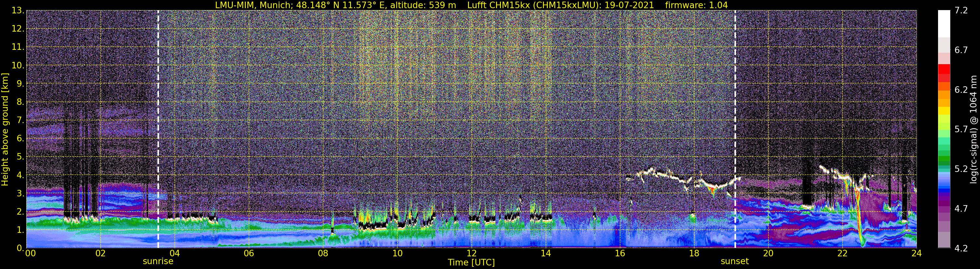Click the x-axis tick label '24'

pos(917,254)
